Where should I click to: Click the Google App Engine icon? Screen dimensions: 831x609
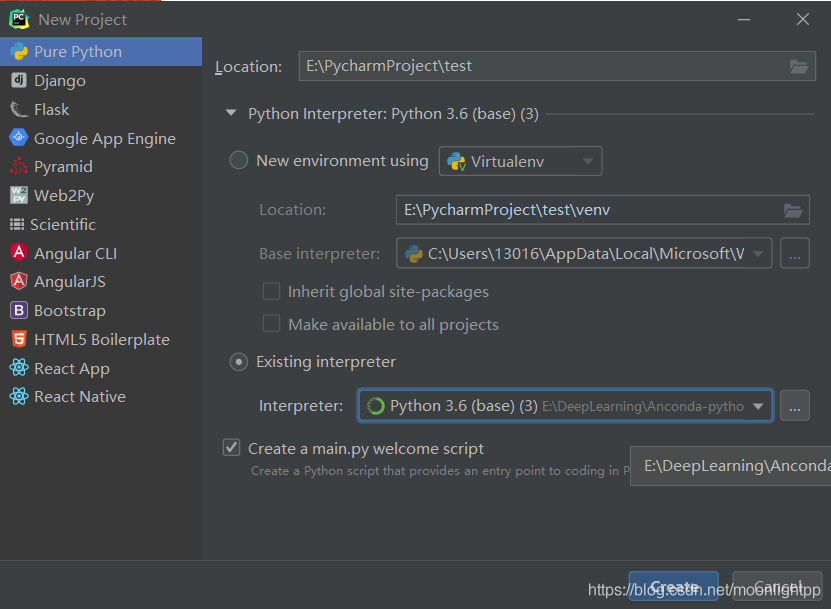tap(19, 137)
